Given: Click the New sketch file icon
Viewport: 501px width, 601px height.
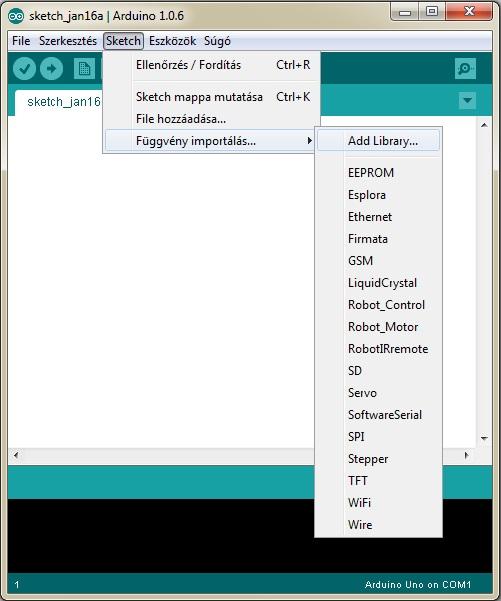Looking at the screenshot, I should [84, 69].
